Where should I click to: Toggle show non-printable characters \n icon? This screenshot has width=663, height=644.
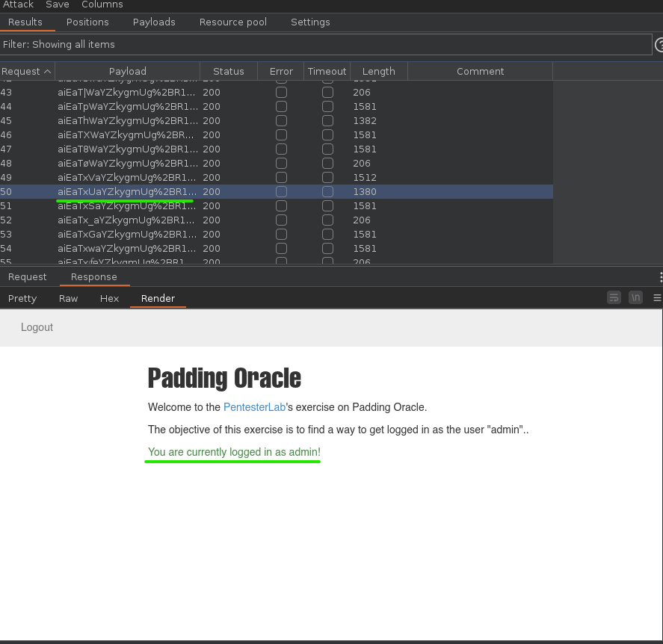(x=635, y=297)
